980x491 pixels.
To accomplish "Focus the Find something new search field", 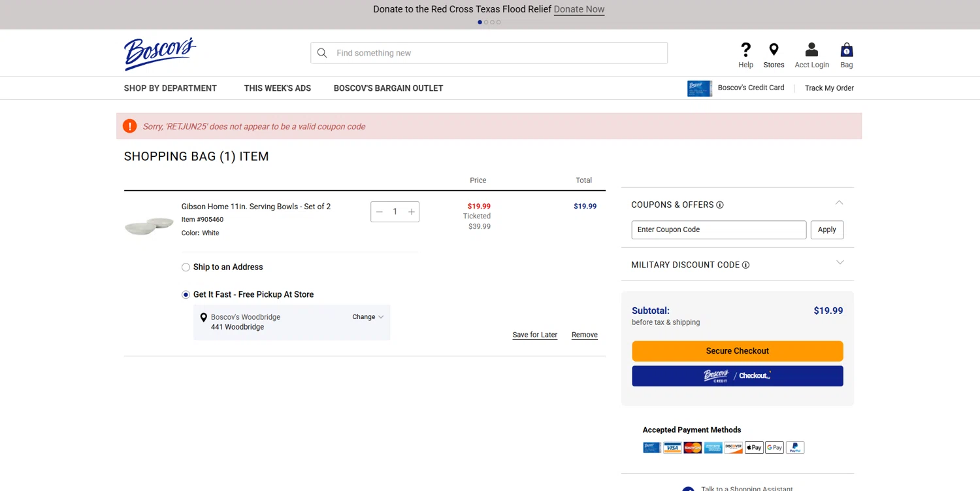I will point(489,53).
